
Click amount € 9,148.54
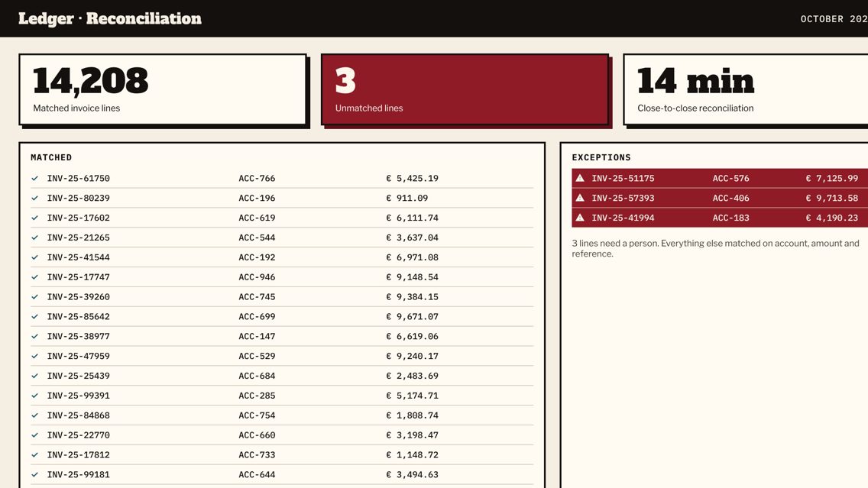click(413, 277)
